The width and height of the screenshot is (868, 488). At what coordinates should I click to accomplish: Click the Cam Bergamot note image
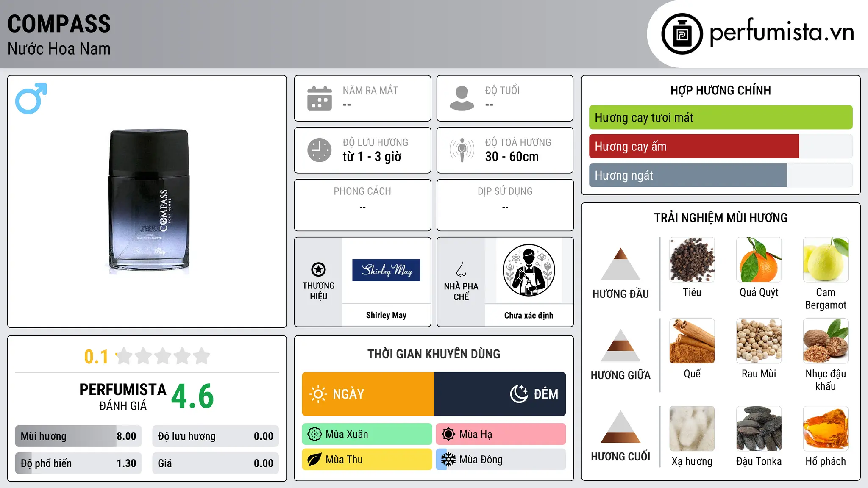826,260
